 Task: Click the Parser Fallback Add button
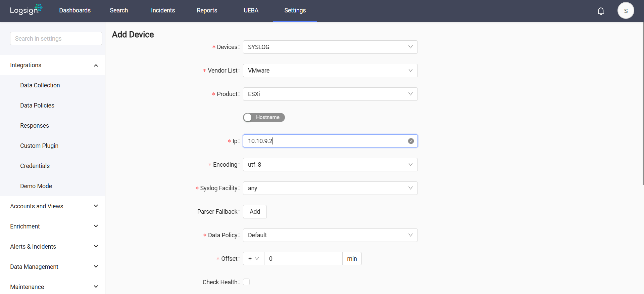click(x=255, y=212)
